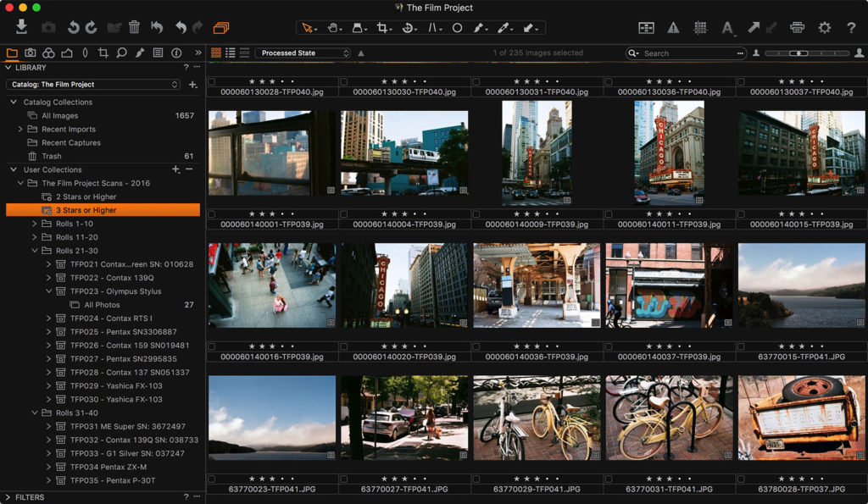Click the Print icon
Viewport: 868px width, 504px height.
coord(797,27)
